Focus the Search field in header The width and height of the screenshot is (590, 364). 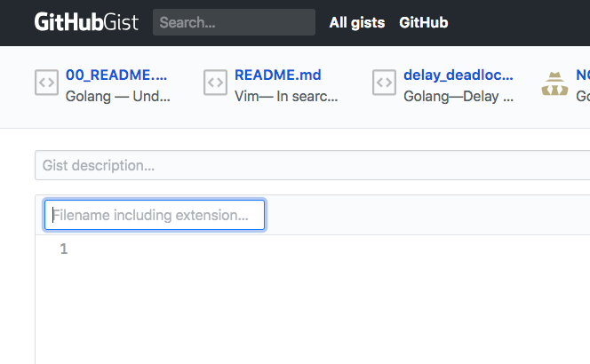click(234, 22)
